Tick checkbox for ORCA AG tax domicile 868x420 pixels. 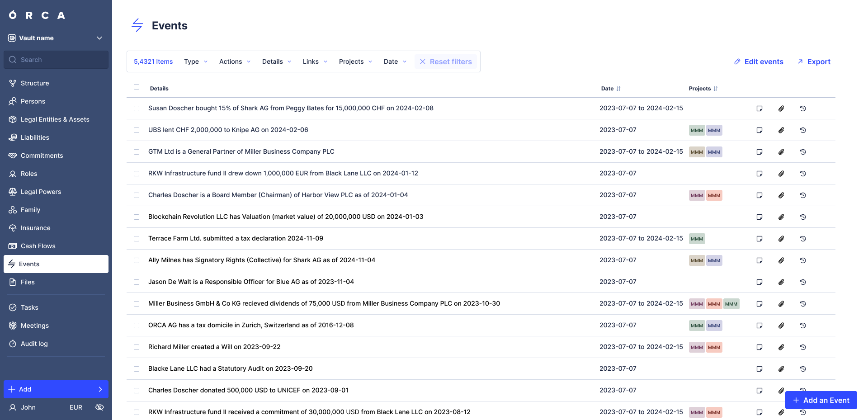(x=137, y=326)
